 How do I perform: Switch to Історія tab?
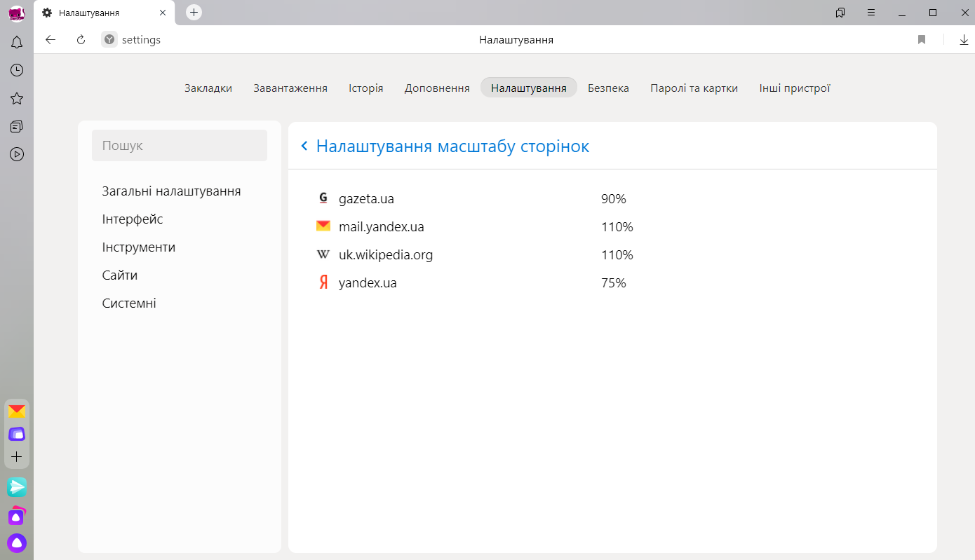click(x=366, y=88)
